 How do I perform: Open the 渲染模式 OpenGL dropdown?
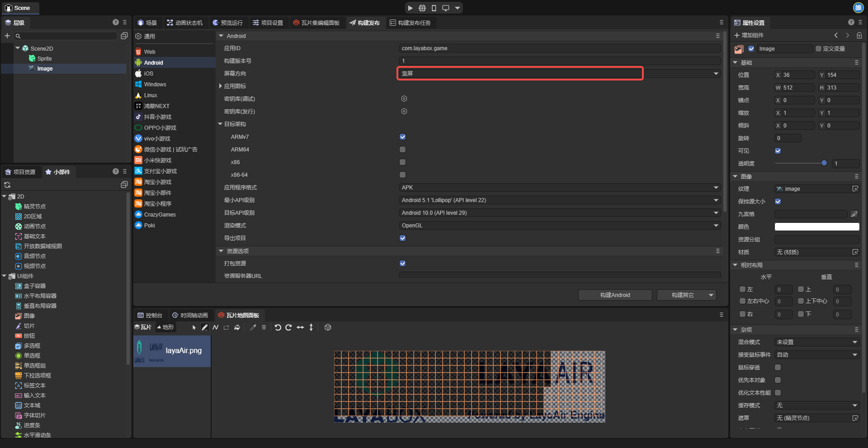(x=560, y=226)
